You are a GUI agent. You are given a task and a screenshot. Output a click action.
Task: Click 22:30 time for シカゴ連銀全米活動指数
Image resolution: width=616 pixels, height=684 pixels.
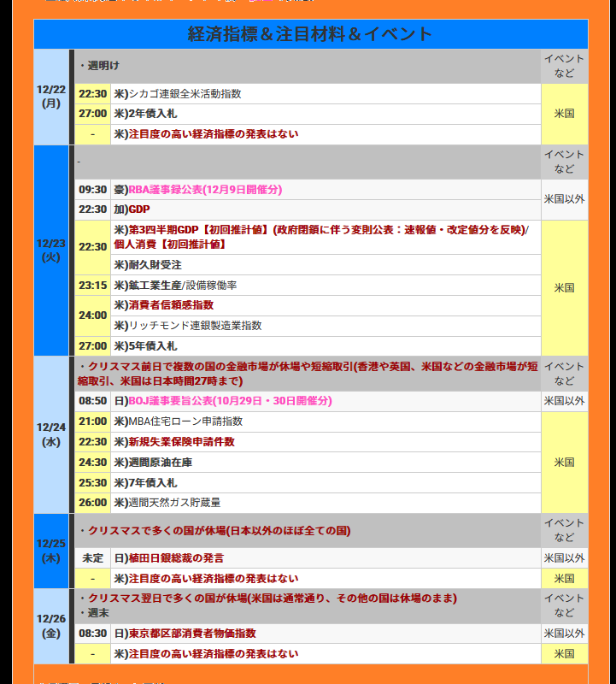[x=93, y=94]
